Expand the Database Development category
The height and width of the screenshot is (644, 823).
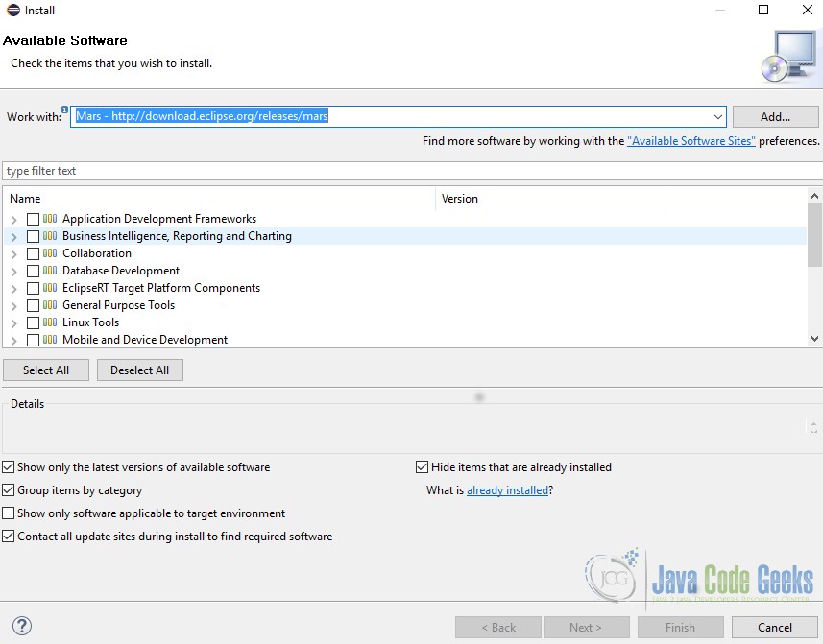tap(14, 272)
